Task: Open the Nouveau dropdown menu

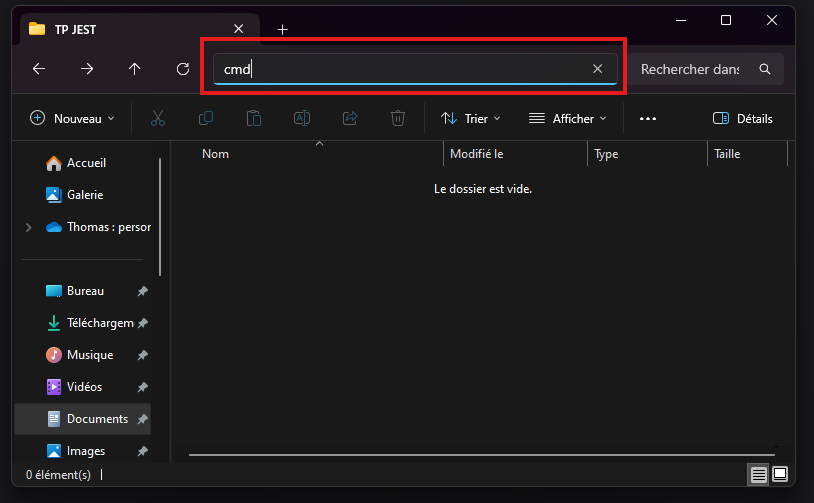Action: [x=73, y=118]
